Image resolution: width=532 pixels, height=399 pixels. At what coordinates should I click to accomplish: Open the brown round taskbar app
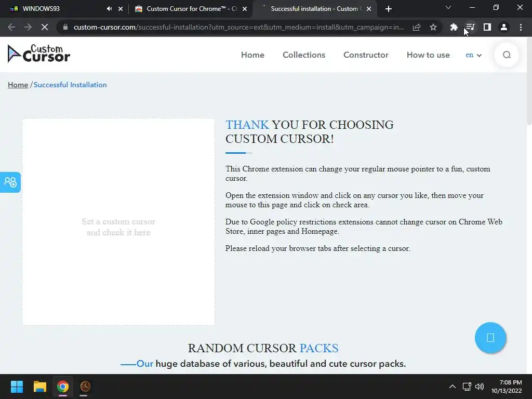coord(85,387)
